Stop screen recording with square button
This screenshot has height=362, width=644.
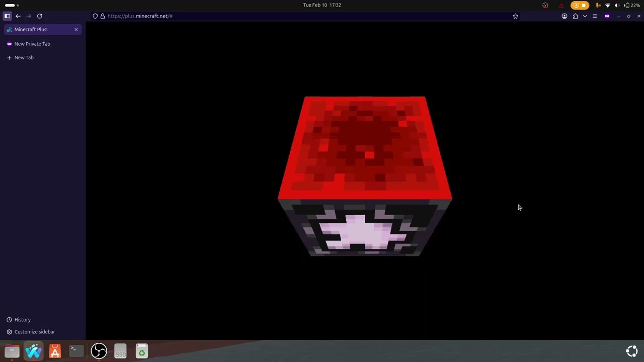click(x=584, y=5)
